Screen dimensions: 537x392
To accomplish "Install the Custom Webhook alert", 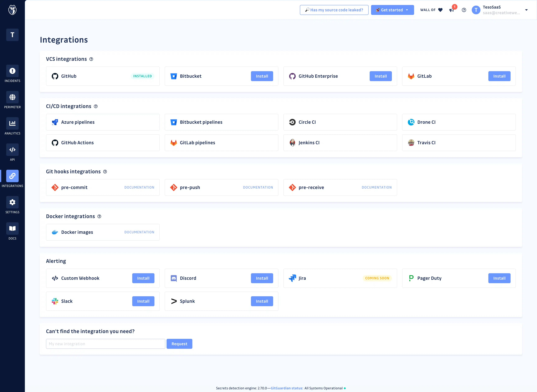I will (143, 278).
